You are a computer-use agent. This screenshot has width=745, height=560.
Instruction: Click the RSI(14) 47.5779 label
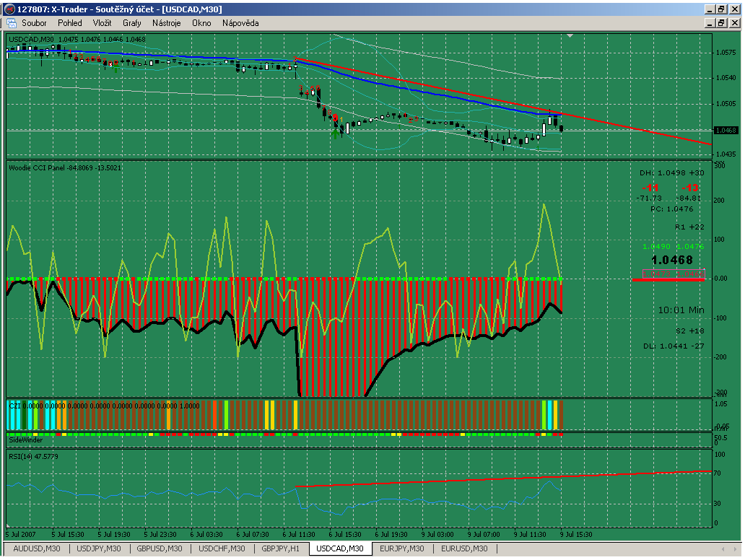pyautogui.click(x=33, y=457)
